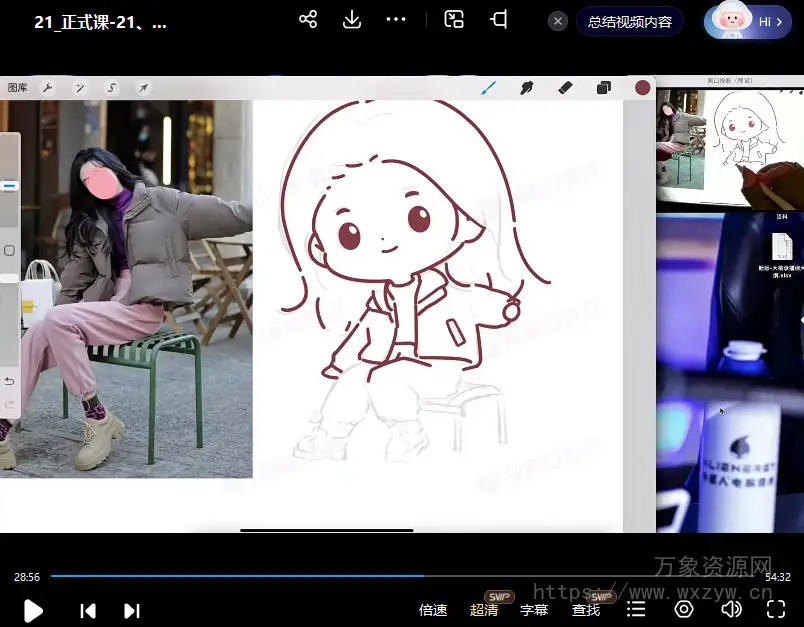
Task: Open 超清 video quality menu
Action: pos(484,610)
